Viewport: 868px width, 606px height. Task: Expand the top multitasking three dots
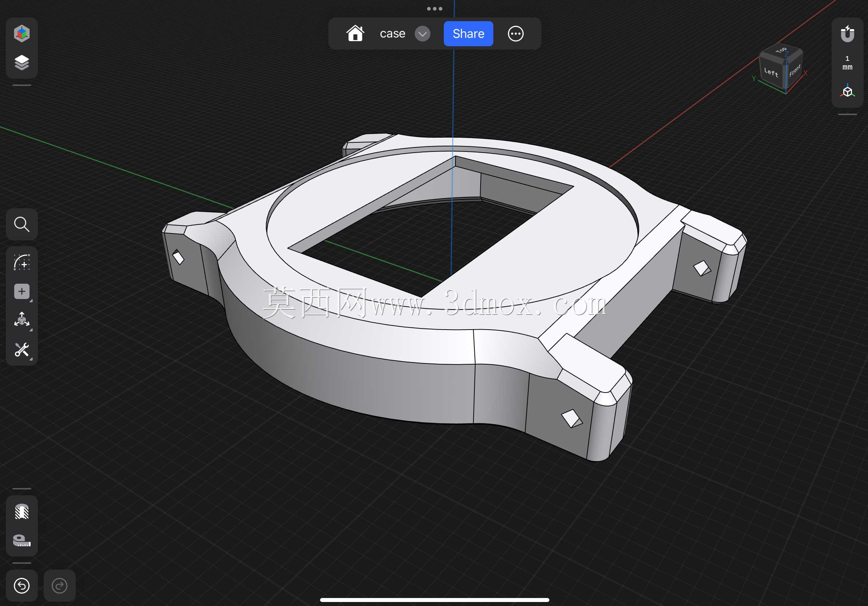(434, 9)
